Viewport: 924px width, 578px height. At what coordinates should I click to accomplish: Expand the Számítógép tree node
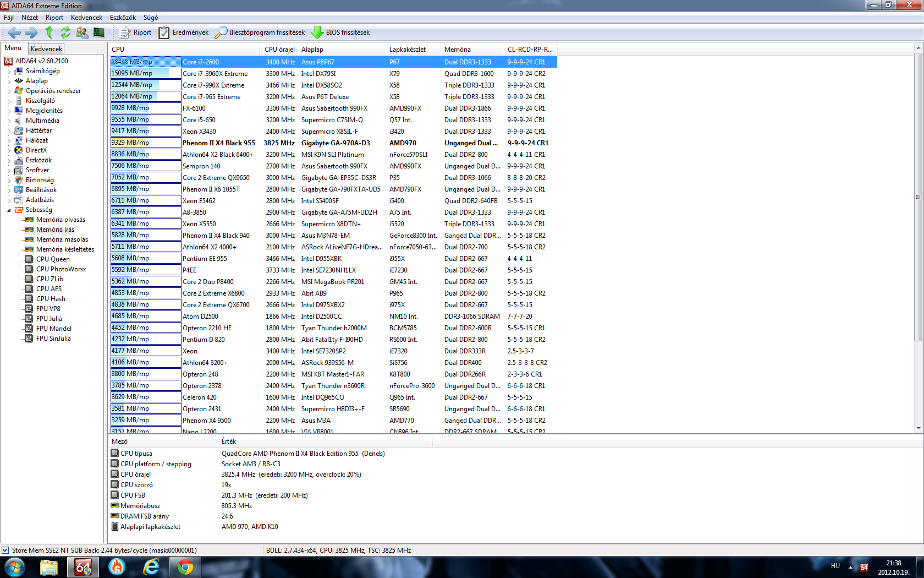[9, 72]
